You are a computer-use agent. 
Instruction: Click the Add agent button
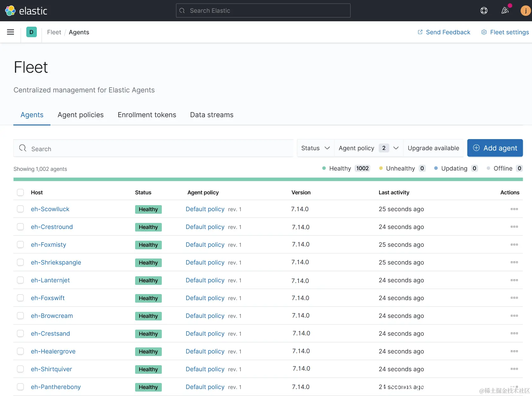pyautogui.click(x=495, y=148)
